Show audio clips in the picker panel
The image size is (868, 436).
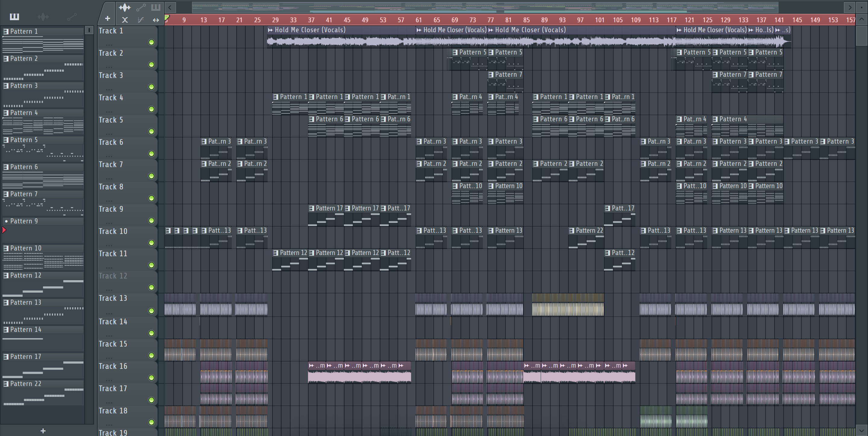[x=43, y=16]
